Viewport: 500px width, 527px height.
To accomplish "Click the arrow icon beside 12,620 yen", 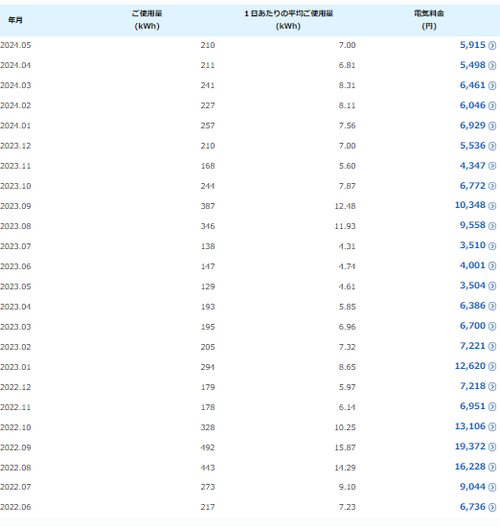I will click(x=492, y=366).
